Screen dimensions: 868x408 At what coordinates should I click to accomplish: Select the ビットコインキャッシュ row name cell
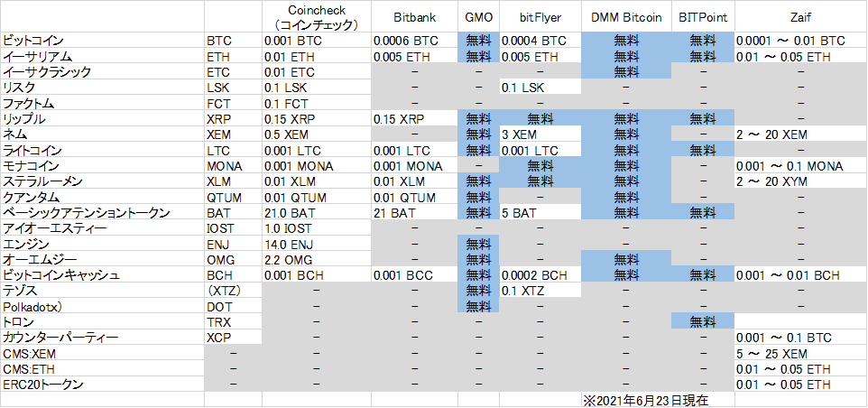103,275
